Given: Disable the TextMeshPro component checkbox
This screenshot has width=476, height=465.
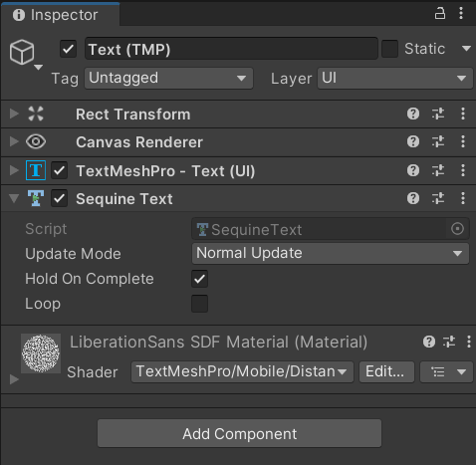Looking at the screenshot, I should point(60,170).
